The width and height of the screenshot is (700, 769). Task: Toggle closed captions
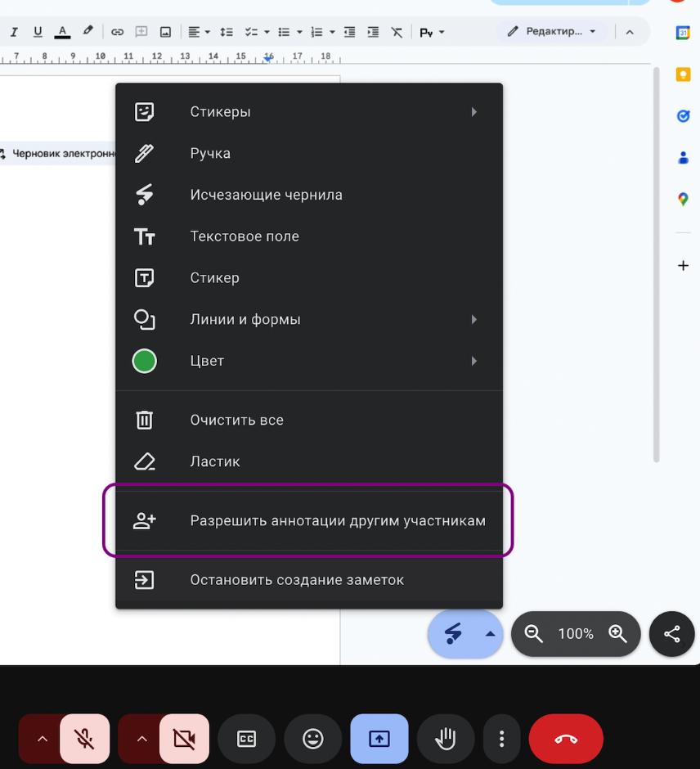(246, 739)
